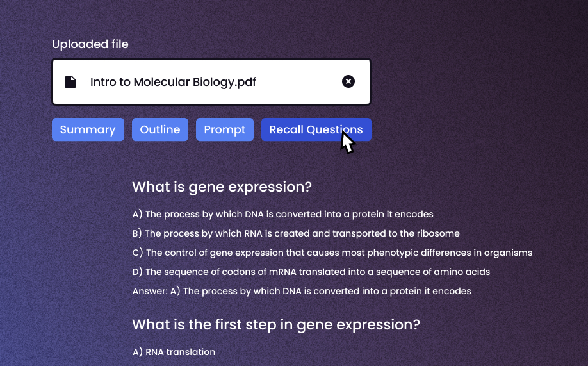Click the word "ribosome" in option B
588x366 pixels.
(437, 233)
